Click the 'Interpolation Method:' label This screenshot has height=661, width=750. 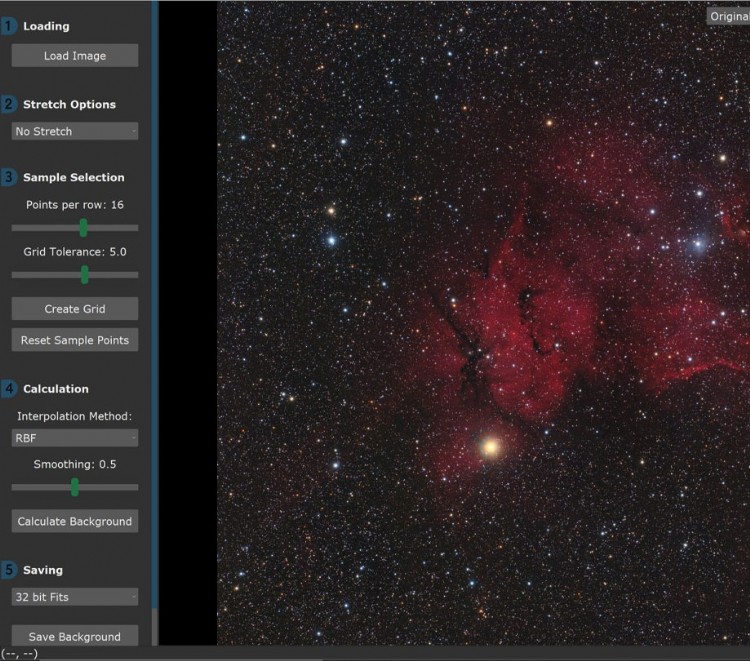[75, 416]
